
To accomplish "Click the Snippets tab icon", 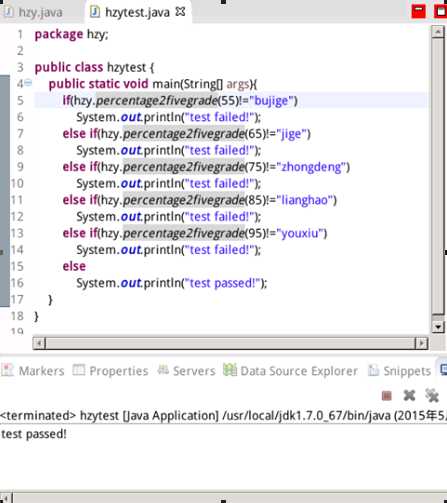I will click(373, 370).
